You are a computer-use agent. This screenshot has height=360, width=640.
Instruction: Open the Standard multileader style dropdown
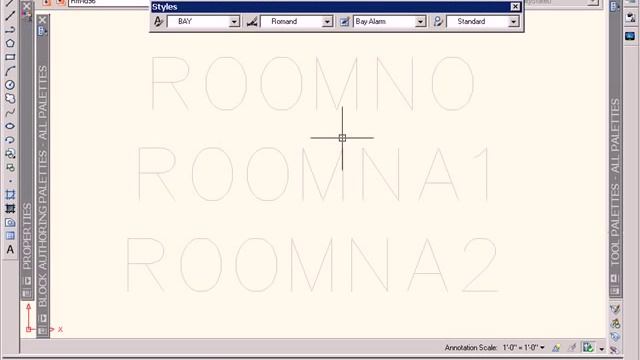(513, 22)
